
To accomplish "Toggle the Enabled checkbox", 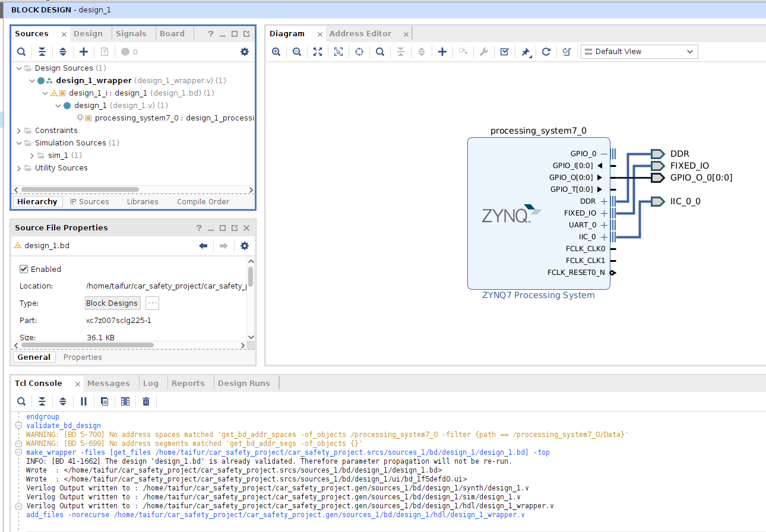I will [x=24, y=269].
